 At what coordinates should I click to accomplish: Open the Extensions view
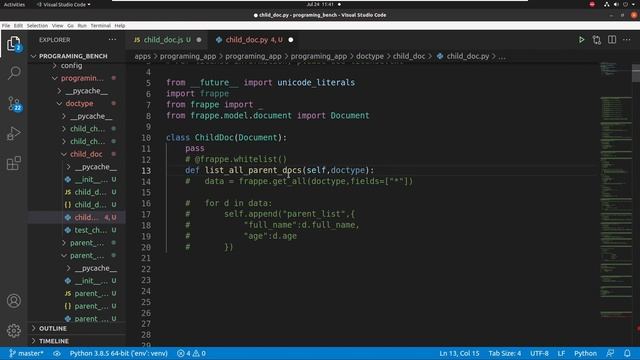point(14,163)
